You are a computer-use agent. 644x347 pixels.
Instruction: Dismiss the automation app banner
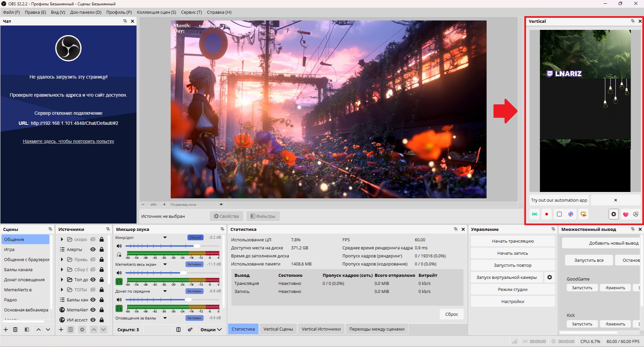tap(616, 200)
